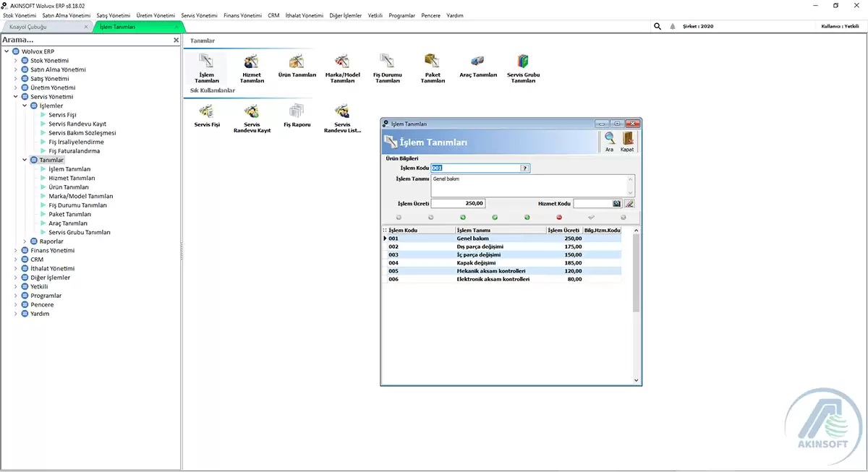Select Servis Bakım Sözleşmesi in the tree
Viewport: 868px width, 472px height.
(x=82, y=133)
